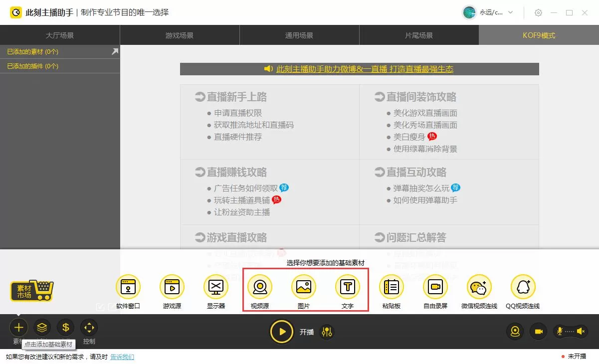Switch to the 通用场景 tab
The height and width of the screenshot is (364, 599).
pos(299,35)
